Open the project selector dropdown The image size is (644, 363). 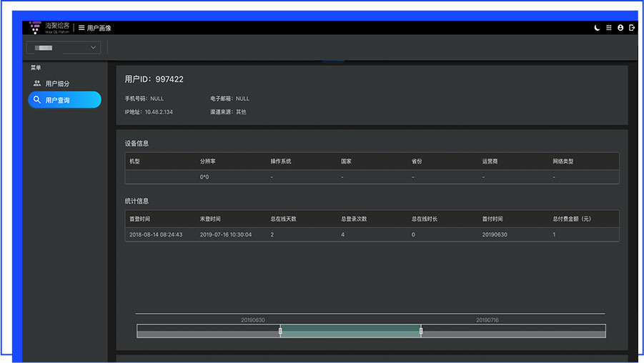[64, 48]
